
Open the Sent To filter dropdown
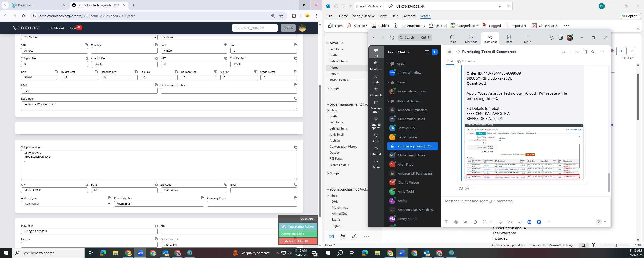pyautogui.click(x=357, y=26)
